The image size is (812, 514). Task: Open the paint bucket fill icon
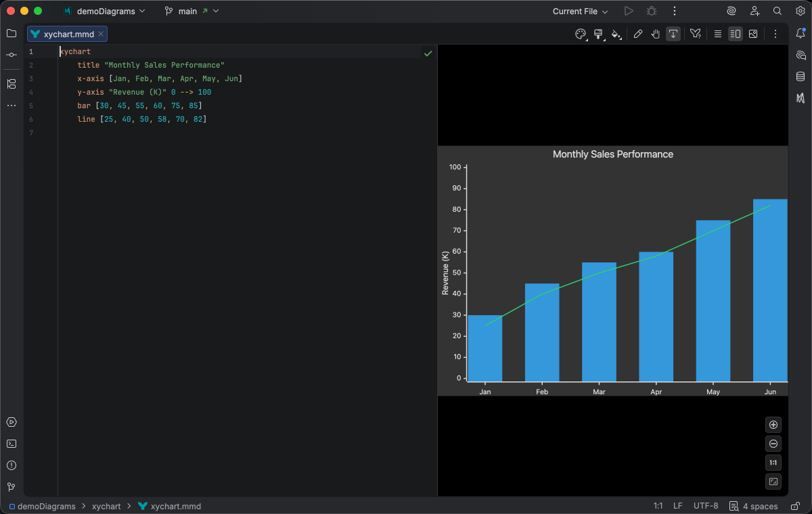(616, 34)
